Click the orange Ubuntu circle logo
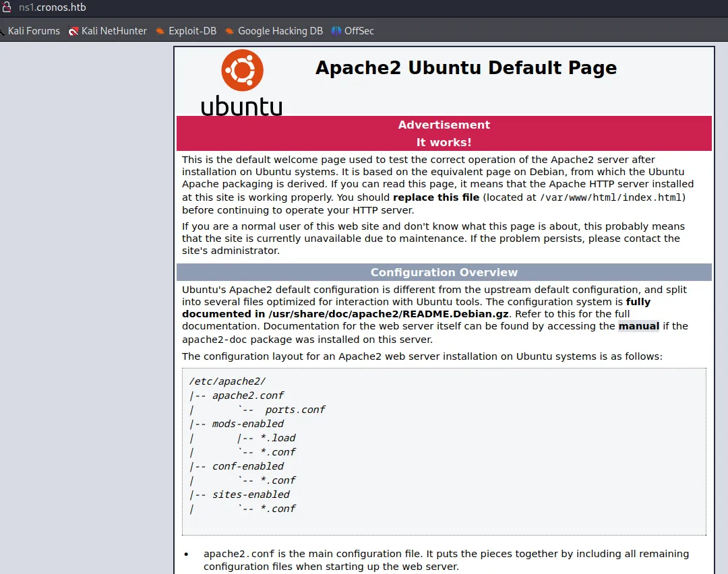The image size is (728, 574). click(243, 70)
